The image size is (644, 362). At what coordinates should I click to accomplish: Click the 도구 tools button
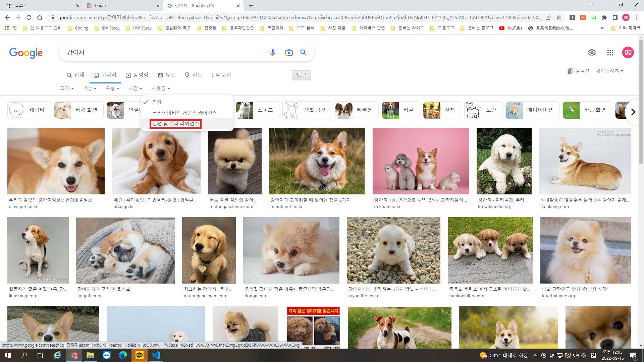click(301, 75)
